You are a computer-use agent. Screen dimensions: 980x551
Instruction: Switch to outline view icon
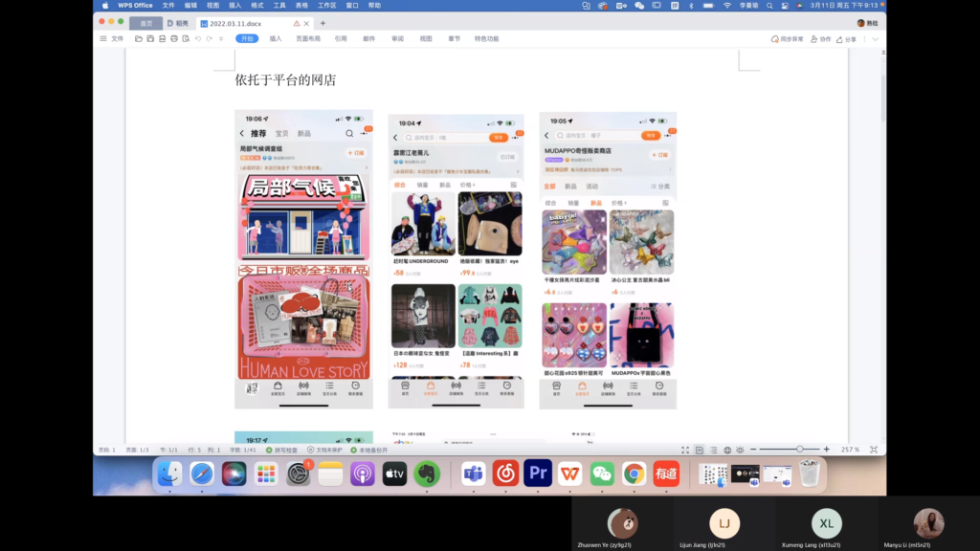coord(713,450)
